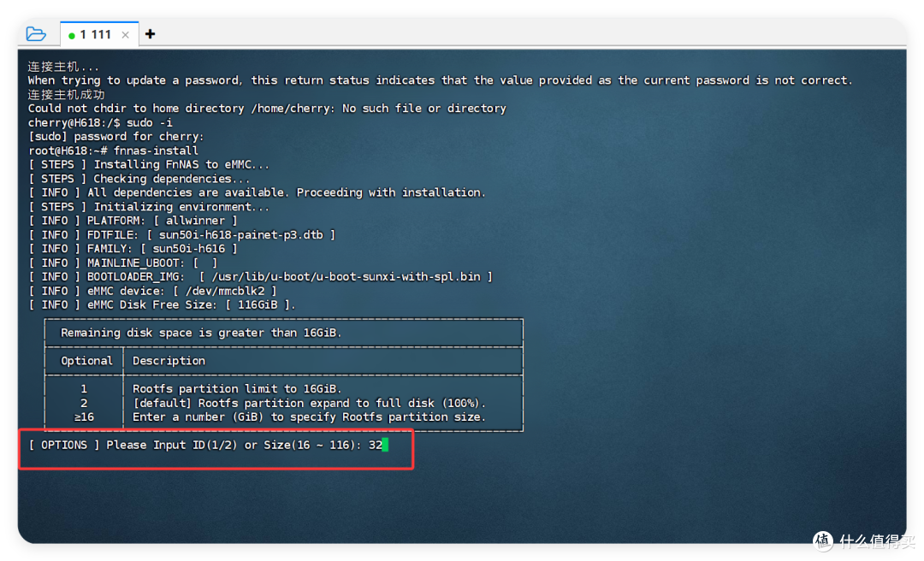Click the "eMMC device: [ /dev/mmcblk2 ]" line
924x561 pixels.
(152, 291)
